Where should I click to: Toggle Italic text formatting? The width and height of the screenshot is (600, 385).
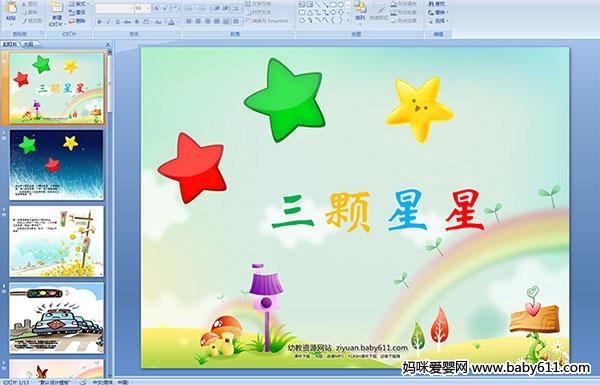(108, 22)
